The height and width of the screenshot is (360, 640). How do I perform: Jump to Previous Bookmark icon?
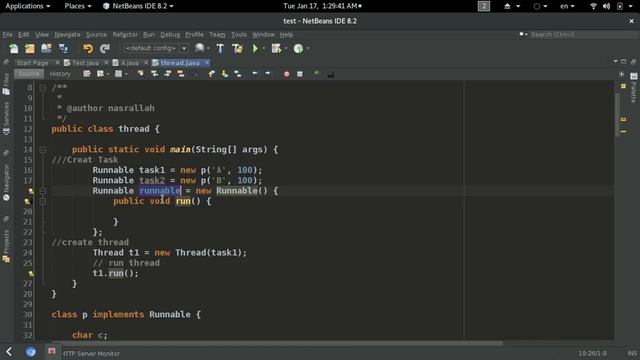pyautogui.click(x=211, y=74)
